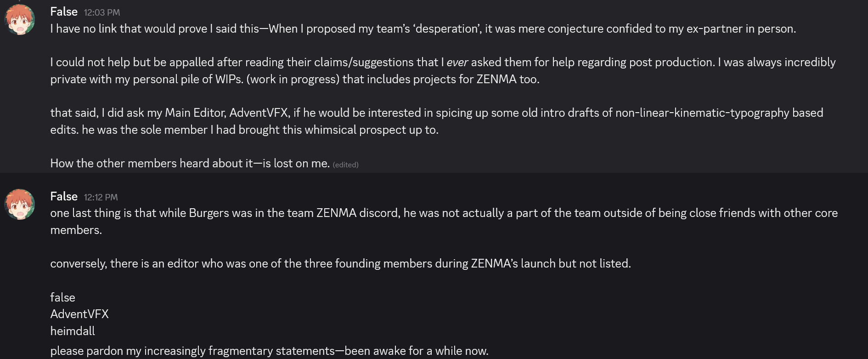Click the line starting "I could not help but"
The width and height of the screenshot is (868, 359).
coord(443,62)
